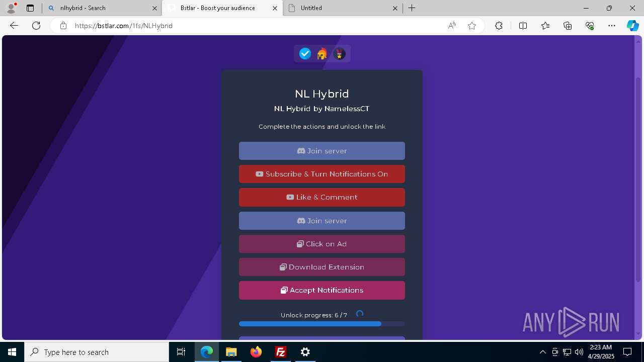Open network status tray icon
This screenshot has height=362, width=644.
[x=567, y=352]
